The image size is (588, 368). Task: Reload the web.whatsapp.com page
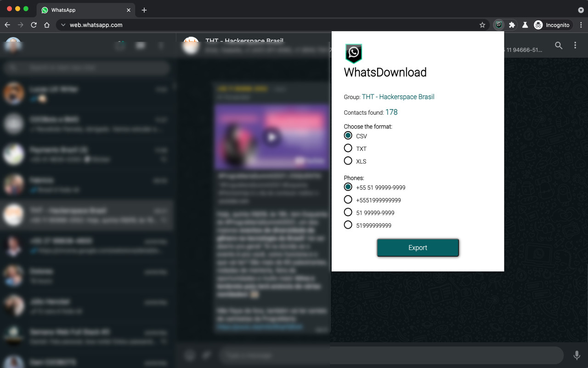point(34,25)
